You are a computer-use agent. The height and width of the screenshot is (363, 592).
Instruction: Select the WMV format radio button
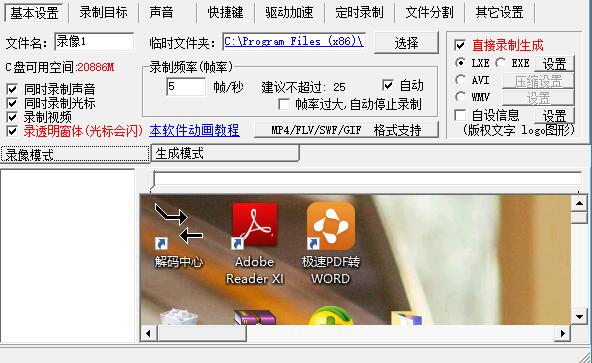click(460, 97)
